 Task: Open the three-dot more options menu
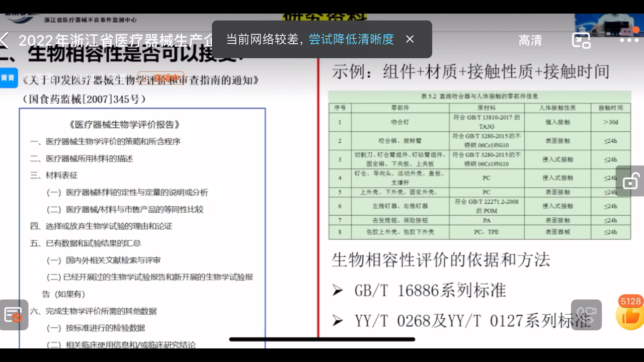(629, 40)
